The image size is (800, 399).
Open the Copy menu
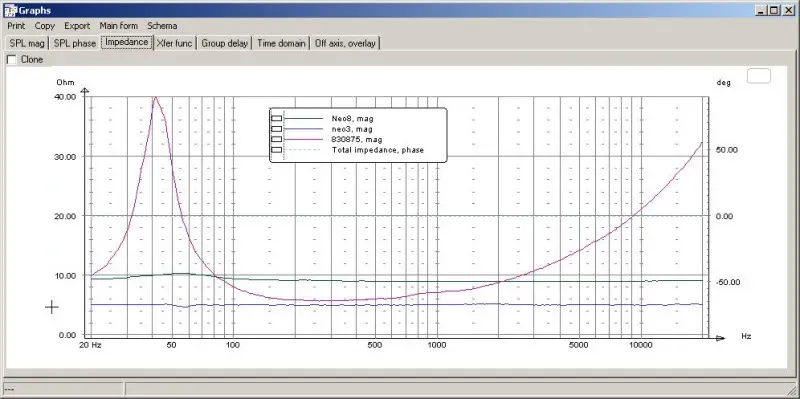pyautogui.click(x=45, y=26)
